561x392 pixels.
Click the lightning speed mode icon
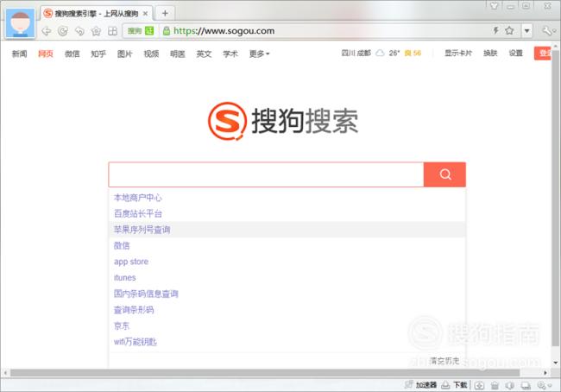496,30
